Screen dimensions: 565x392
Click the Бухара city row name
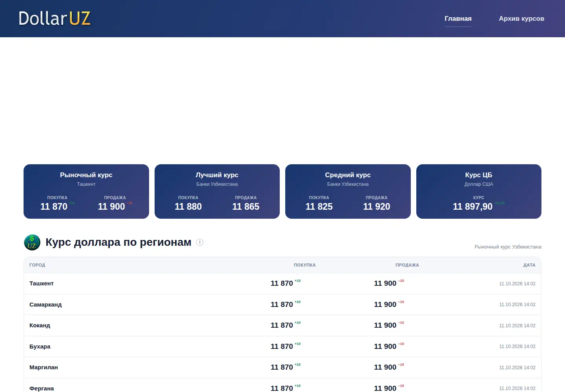tap(40, 347)
